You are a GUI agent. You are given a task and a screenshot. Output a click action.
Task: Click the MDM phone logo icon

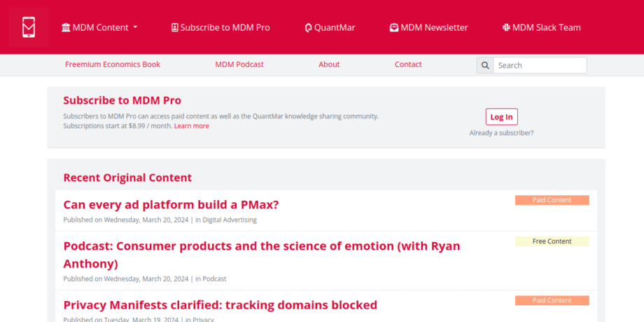click(x=29, y=27)
